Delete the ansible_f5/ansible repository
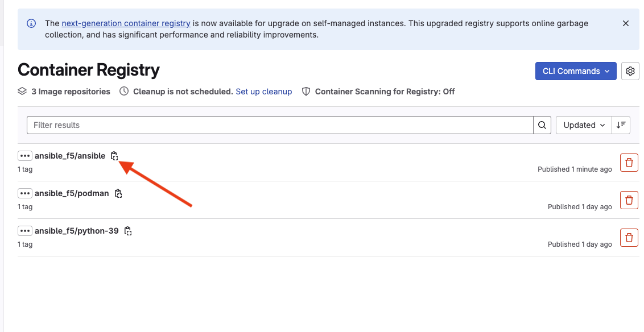The width and height of the screenshot is (644, 332). pos(629,163)
